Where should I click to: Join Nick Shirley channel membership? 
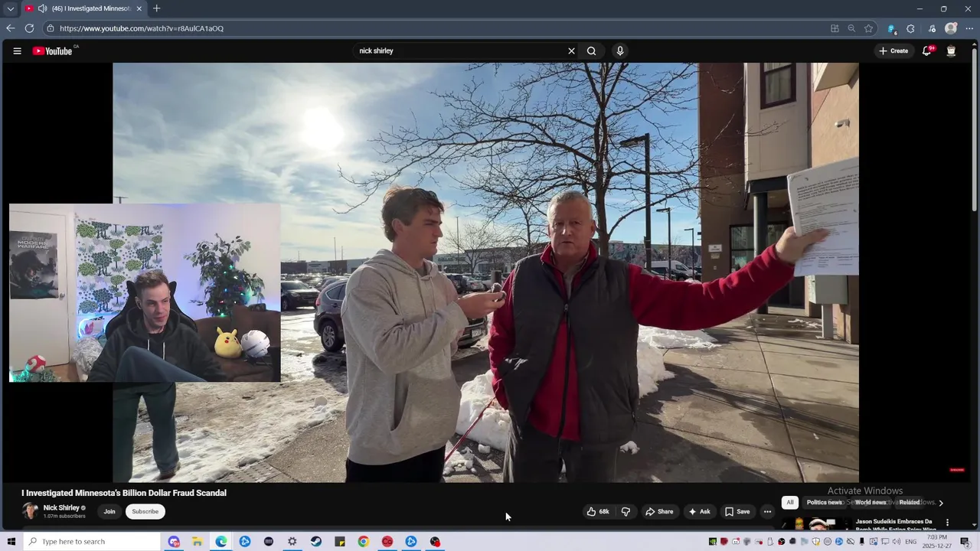(109, 511)
